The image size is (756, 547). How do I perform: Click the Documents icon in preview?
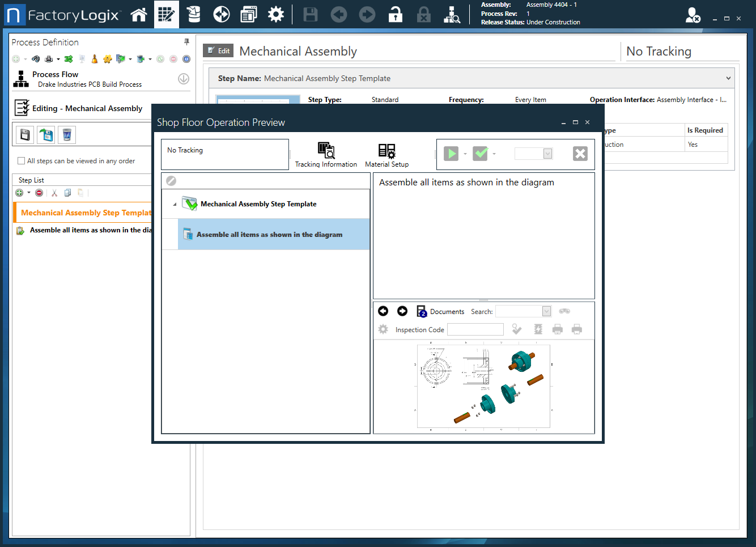point(422,311)
